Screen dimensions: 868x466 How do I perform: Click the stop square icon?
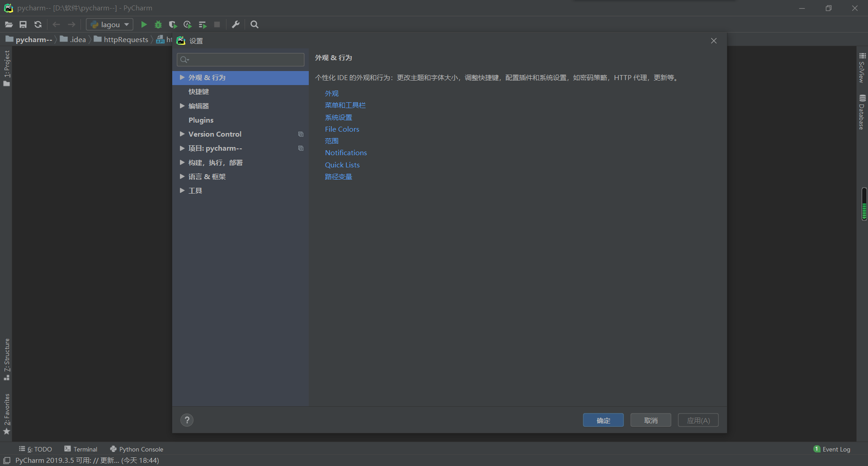[217, 24]
